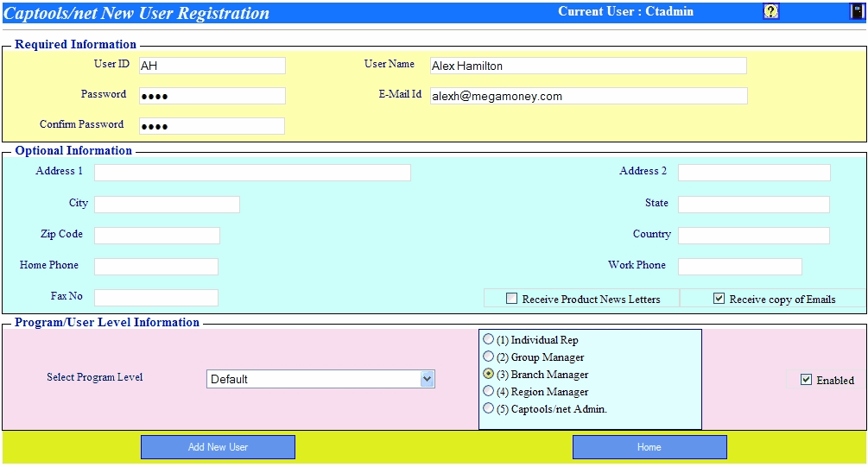Click the Optional Information heading
The width and height of the screenshot is (868, 467).
pyautogui.click(x=73, y=150)
